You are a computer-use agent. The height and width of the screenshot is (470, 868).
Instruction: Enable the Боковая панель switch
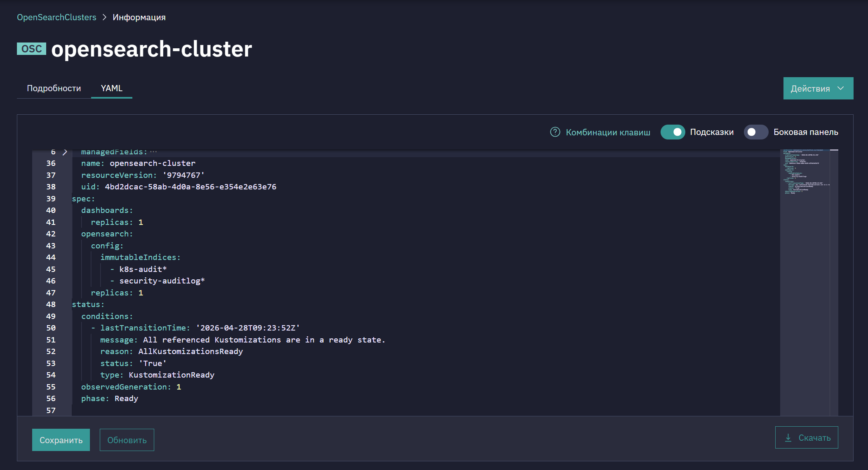click(x=756, y=132)
